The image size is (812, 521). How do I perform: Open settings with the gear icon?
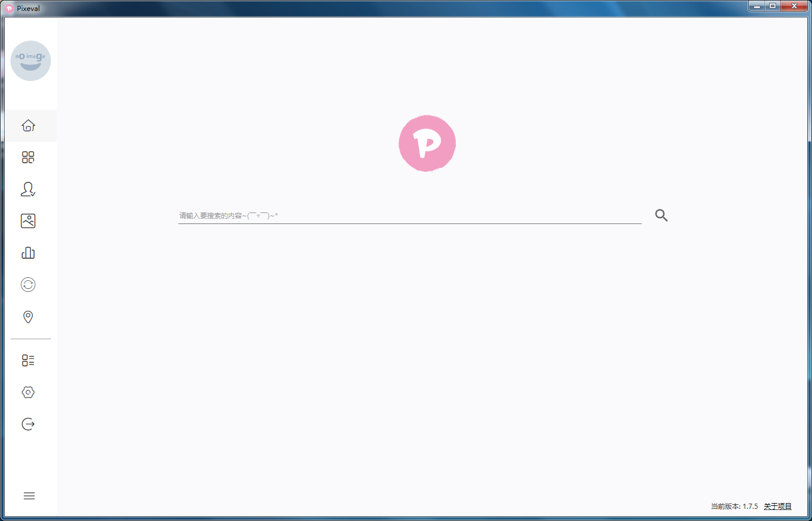28,392
